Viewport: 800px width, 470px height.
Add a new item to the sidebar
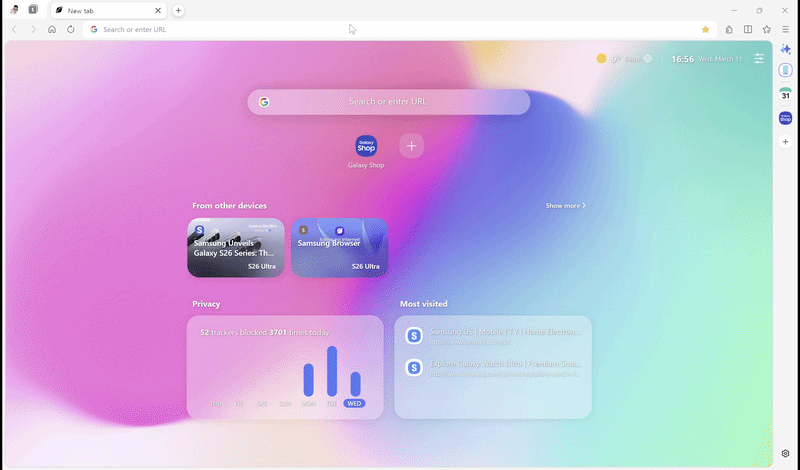tap(786, 142)
